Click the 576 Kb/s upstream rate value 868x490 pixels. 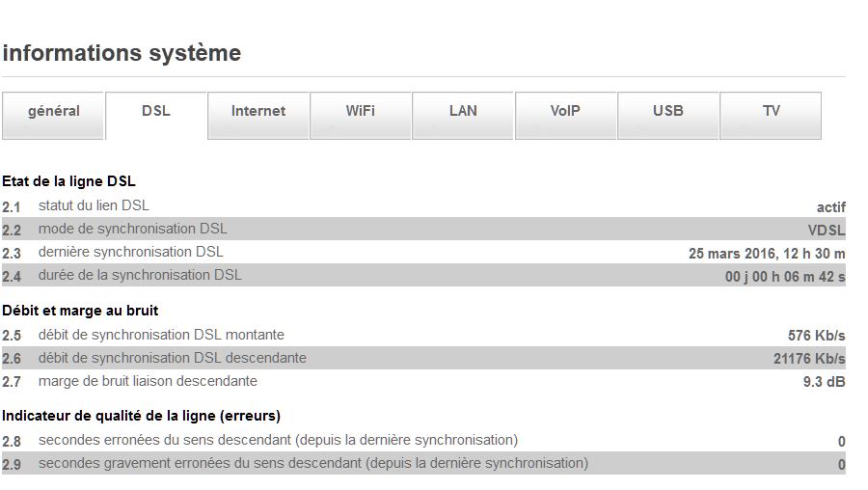coord(816,336)
